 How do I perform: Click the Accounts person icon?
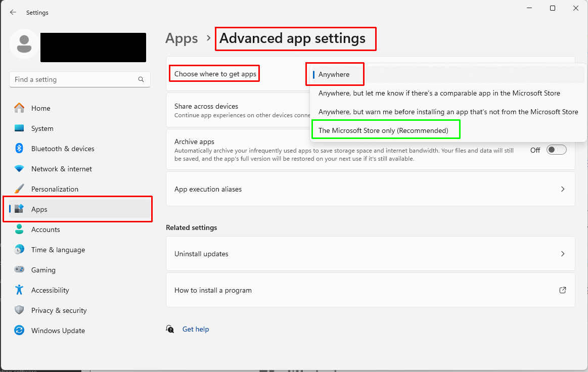[19, 229]
